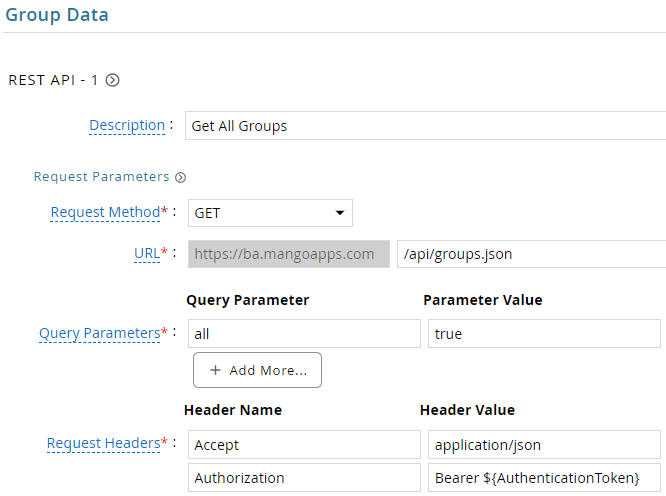Viewport: 666px width, 496px height.
Task: Click the query parameter field containing all
Action: [304, 334]
